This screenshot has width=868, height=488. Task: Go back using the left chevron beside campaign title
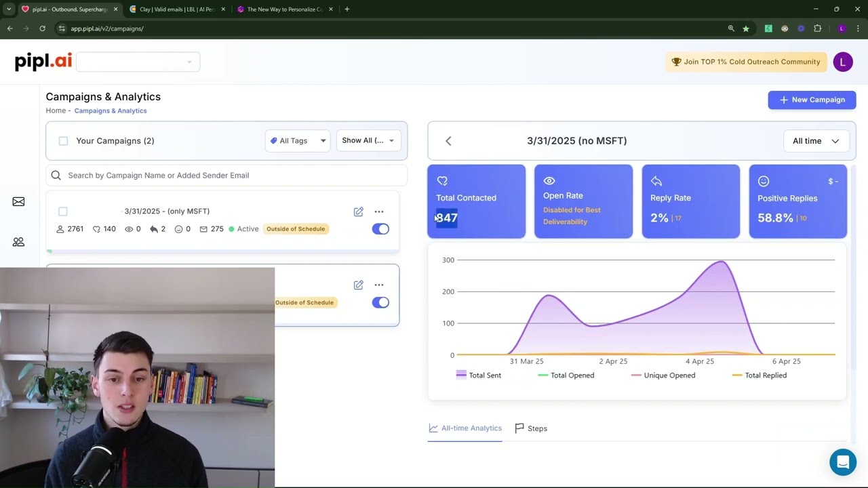click(x=448, y=141)
